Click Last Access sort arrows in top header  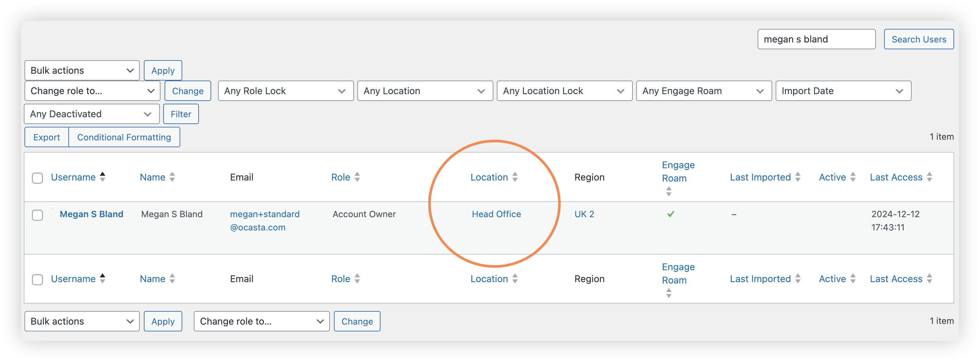pos(929,177)
